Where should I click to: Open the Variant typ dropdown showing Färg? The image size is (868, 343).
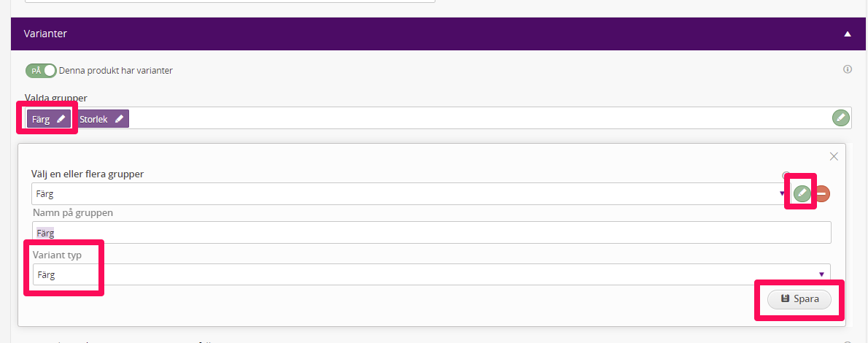(x=432, y=274)
